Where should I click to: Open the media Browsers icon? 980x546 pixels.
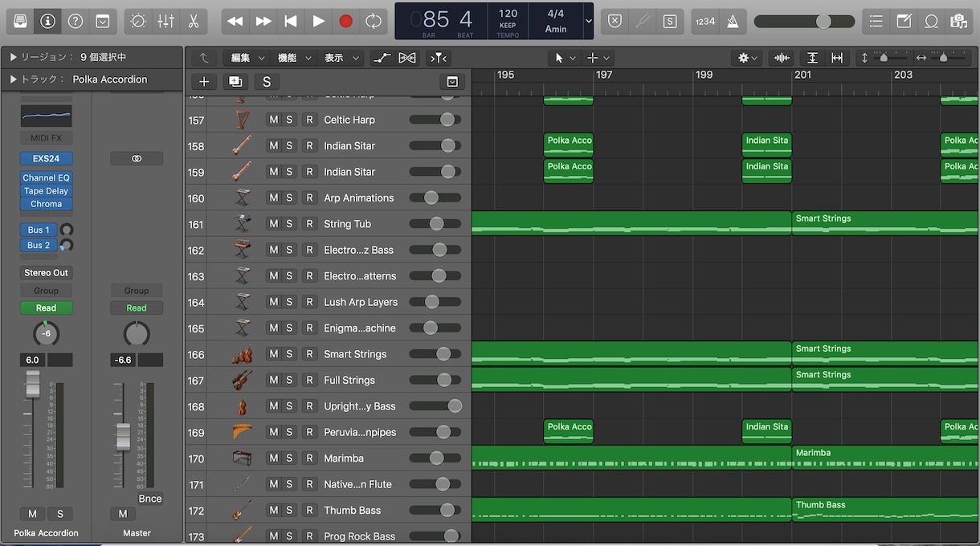(958, 22)
